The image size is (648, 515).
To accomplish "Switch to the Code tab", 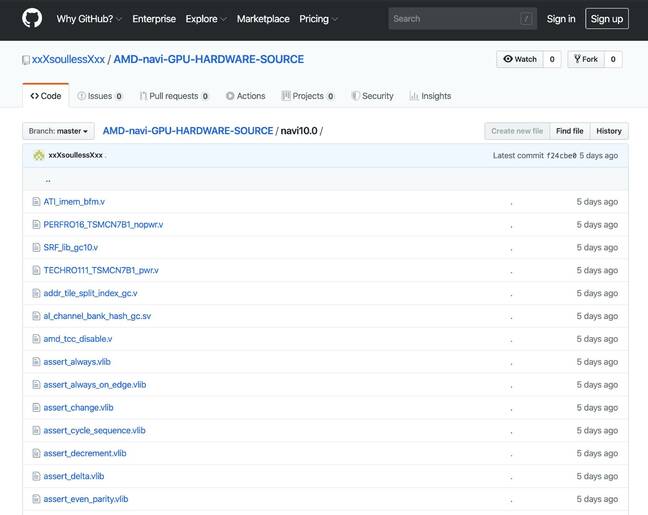I will [45, 96].
